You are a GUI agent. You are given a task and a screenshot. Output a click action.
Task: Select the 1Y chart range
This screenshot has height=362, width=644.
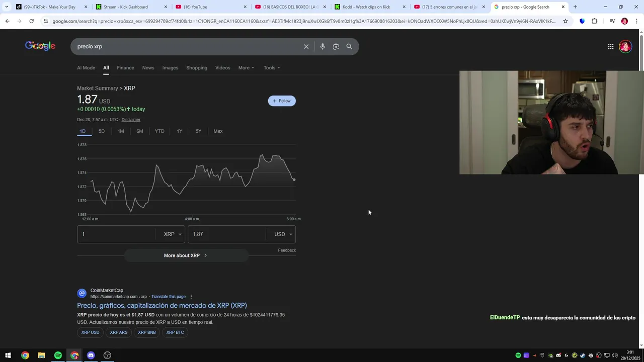(180, 131)
